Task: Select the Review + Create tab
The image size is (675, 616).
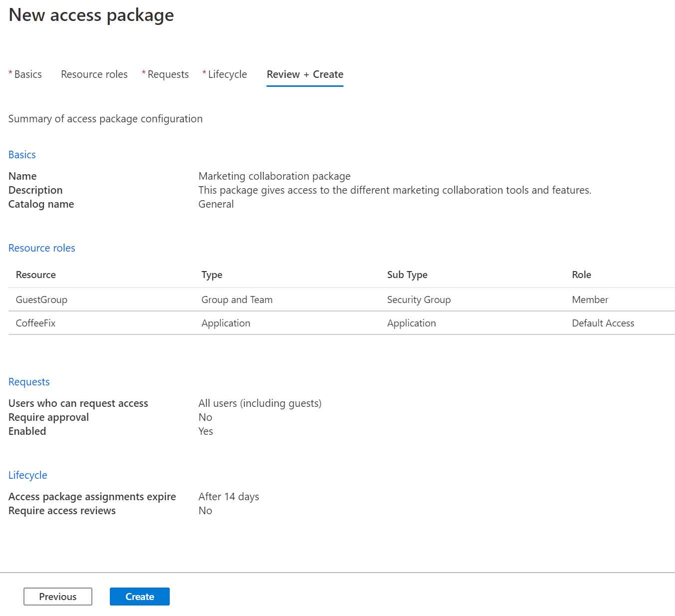Action: point(305,74)
